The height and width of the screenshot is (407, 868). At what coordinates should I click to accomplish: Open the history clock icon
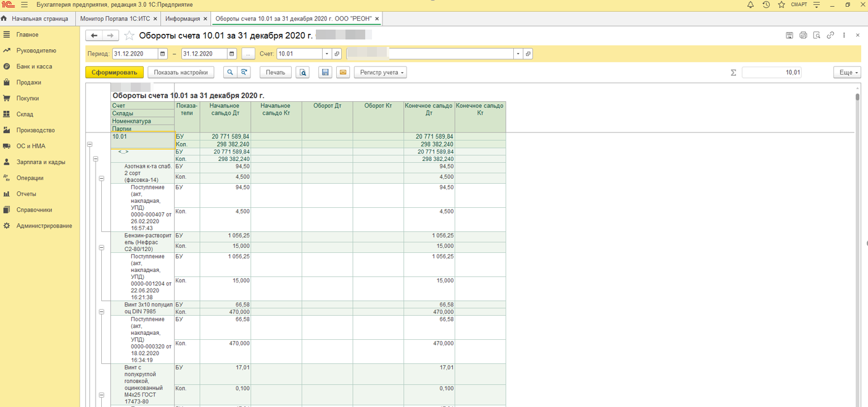(x=766, y=5)
